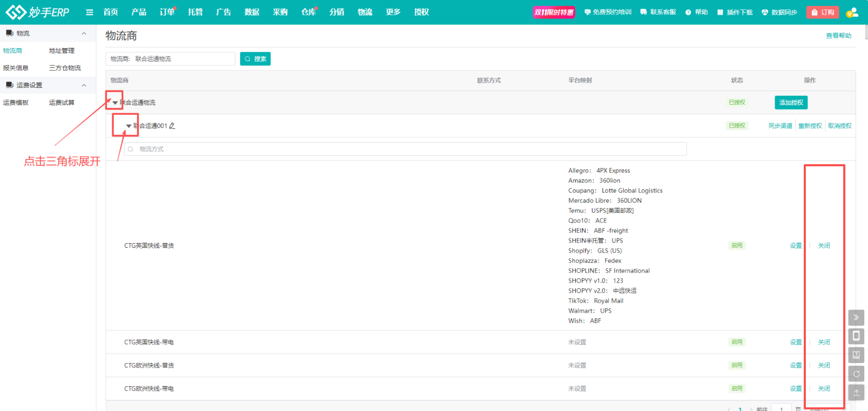Select 运费试算 in the sidebar
Screen dimensions: 868x411
click(x=62, y=103)
